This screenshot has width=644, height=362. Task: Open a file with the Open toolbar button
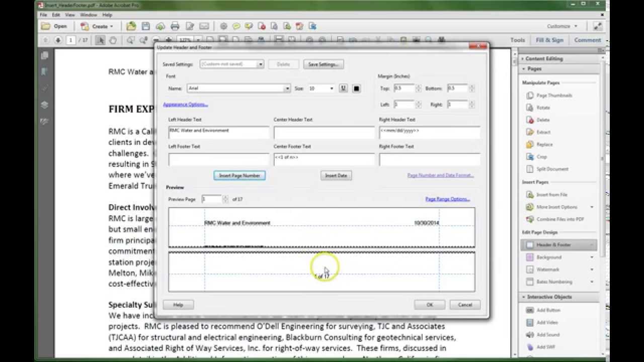(53, 26)
